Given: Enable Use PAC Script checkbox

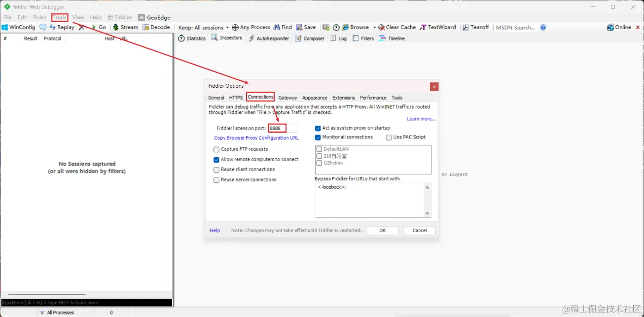Looking at the screenshot, I should [389, 138].
